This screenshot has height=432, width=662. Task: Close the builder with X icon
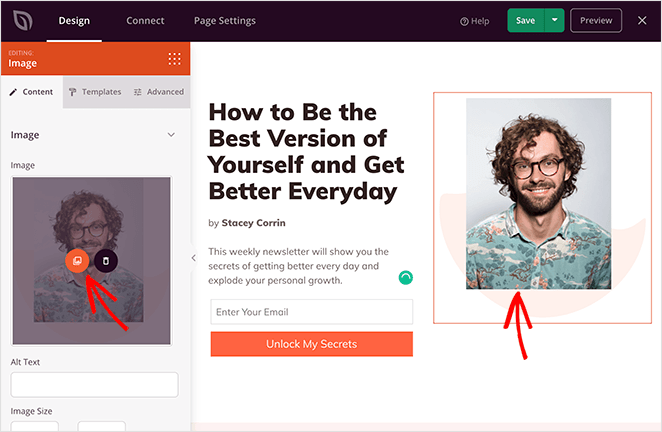point(642,20)
